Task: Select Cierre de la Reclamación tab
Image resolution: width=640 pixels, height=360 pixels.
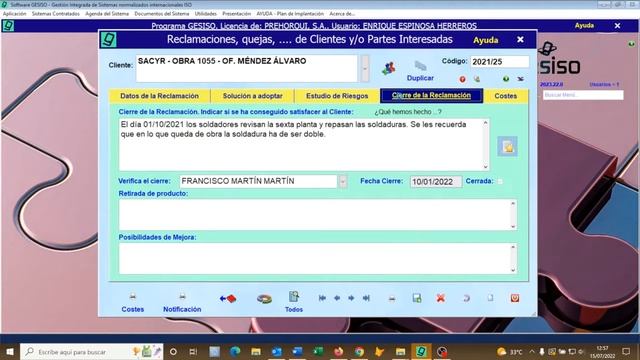Action: point(431,96)
